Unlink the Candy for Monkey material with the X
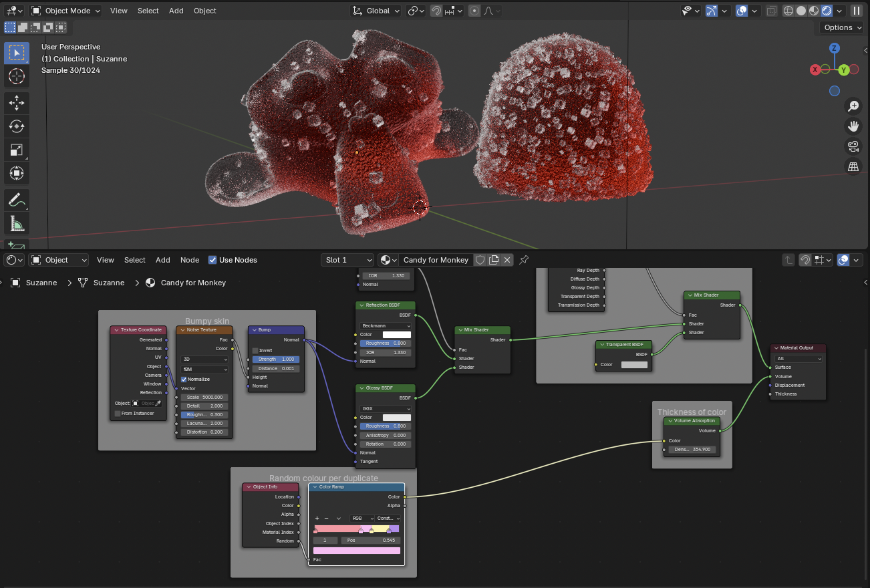Image resolution: width=870 pixels, height=588 pixels. (507, 260)
